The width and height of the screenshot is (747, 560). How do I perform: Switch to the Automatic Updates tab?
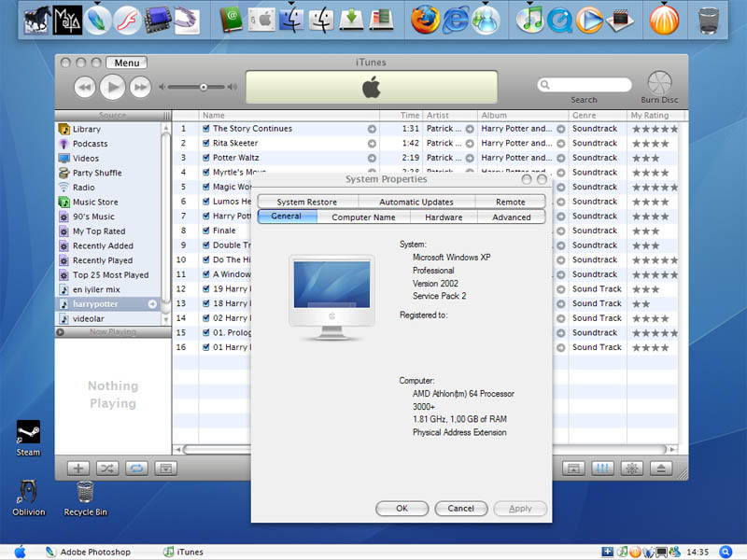(x=416, y=202)
